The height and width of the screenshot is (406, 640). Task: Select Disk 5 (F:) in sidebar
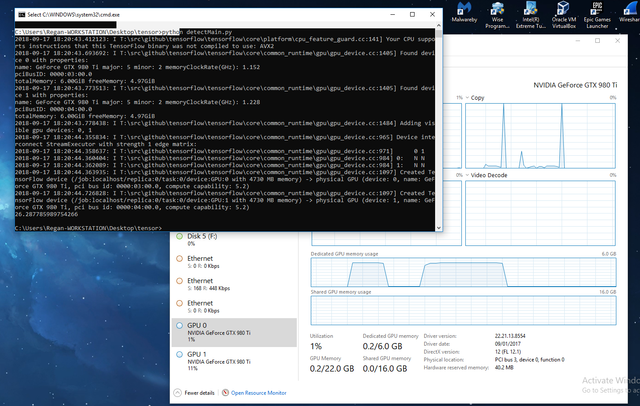pyautogui.click(x=234, y=239)
